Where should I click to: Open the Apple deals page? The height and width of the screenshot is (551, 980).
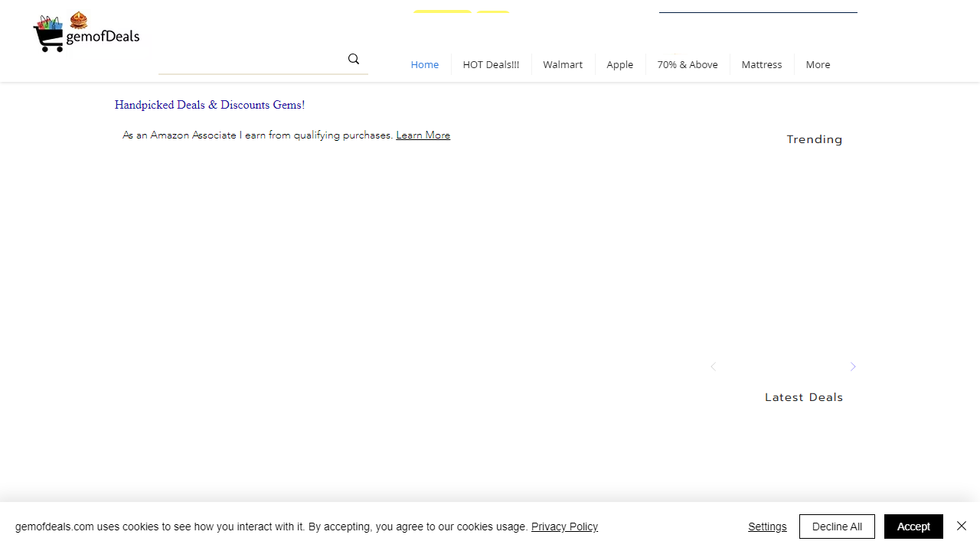[619, 64]
